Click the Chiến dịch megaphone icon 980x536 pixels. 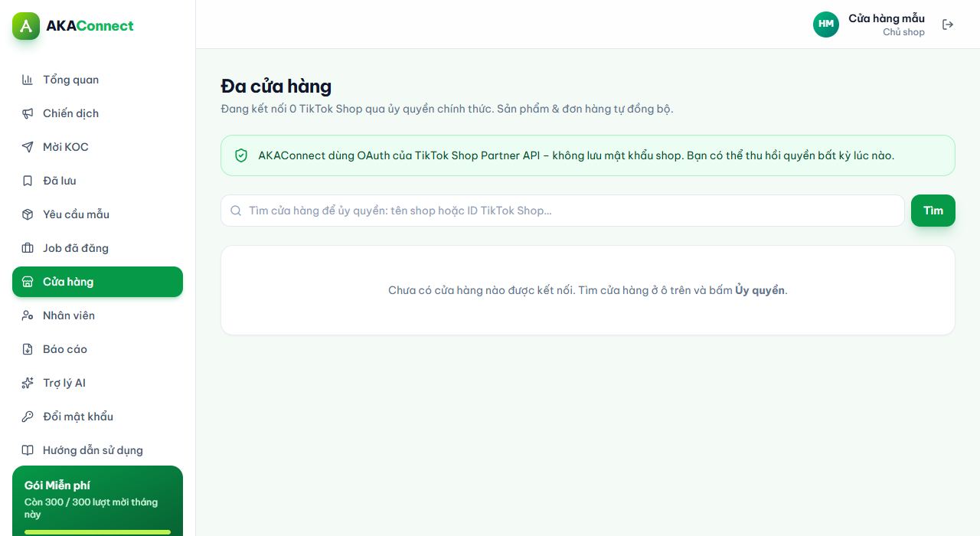click(28, 113)
